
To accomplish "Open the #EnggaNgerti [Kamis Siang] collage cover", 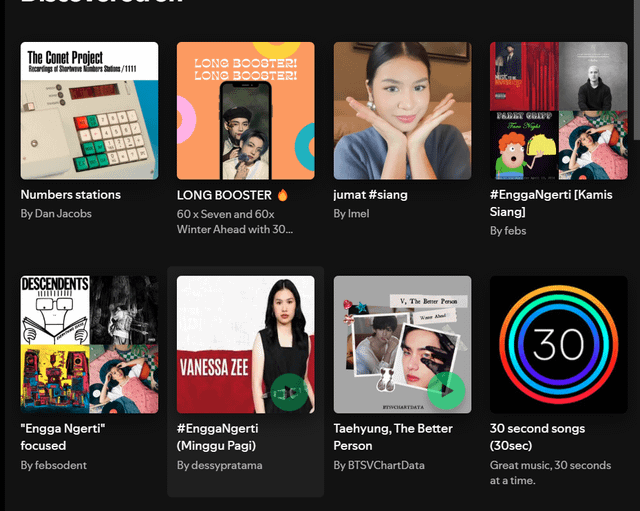I will tap(558, 111).
